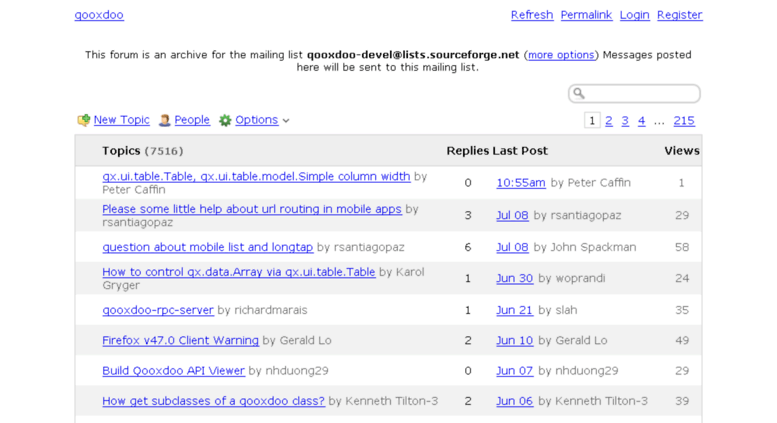This screenshot has width=777, height=423.
Task: Click mailing list address 'qooxdoo-devel@lists.sourceforge.net'
Action: tap(413, 55)
